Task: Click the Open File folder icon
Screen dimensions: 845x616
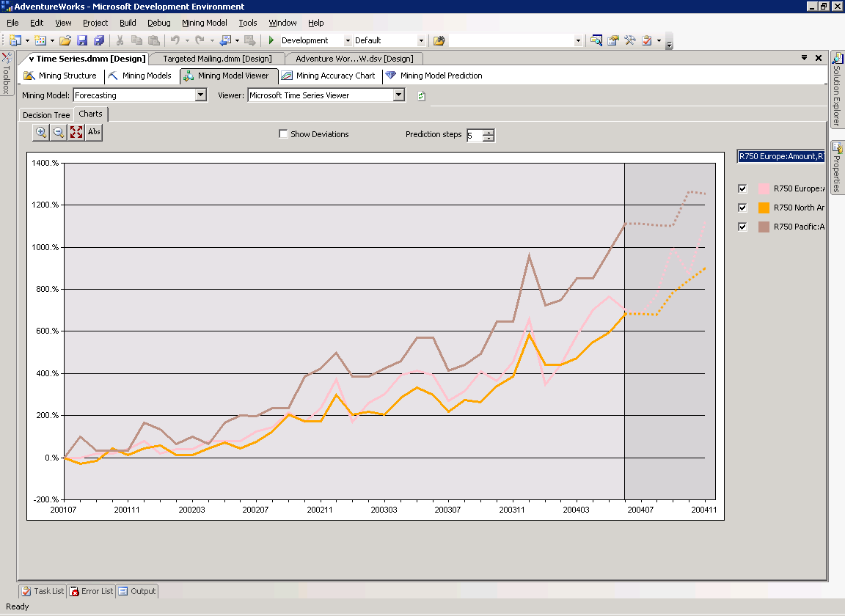Action: pos(65,40)
